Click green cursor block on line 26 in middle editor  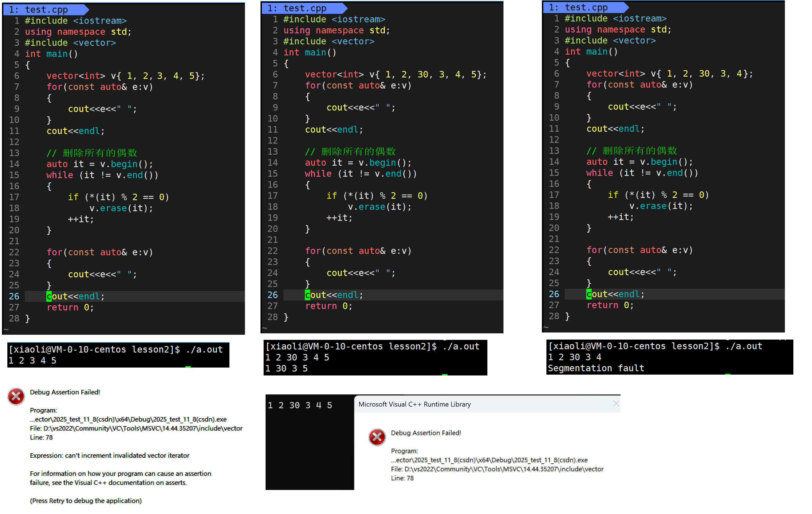click(307, 295)
